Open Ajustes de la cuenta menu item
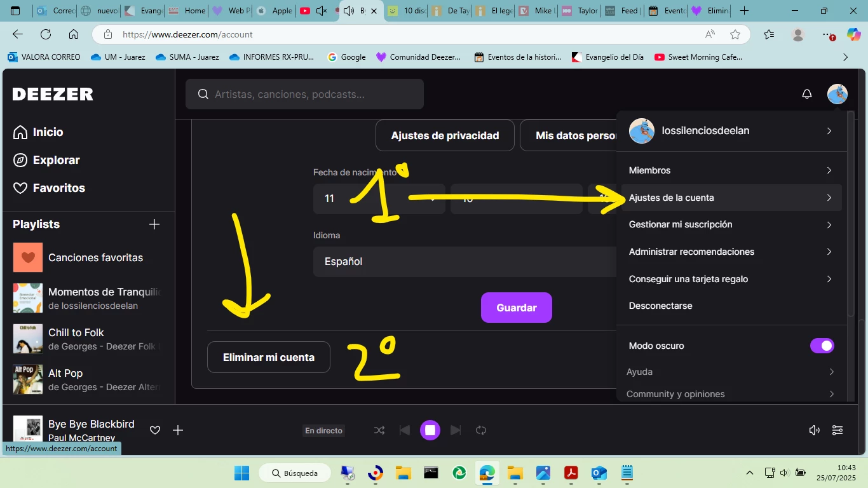The height and width of the screenshot is (488, 868). pyautogui.click(x=731, y=198)
